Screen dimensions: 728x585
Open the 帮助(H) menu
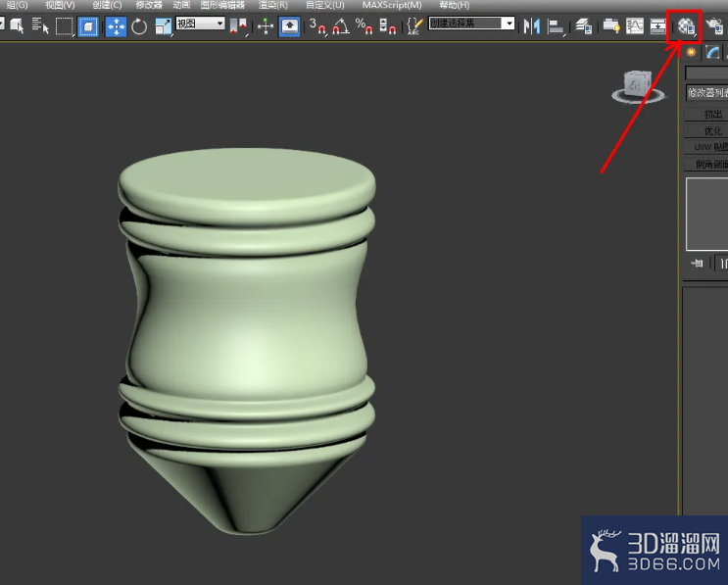coord(455,5)
